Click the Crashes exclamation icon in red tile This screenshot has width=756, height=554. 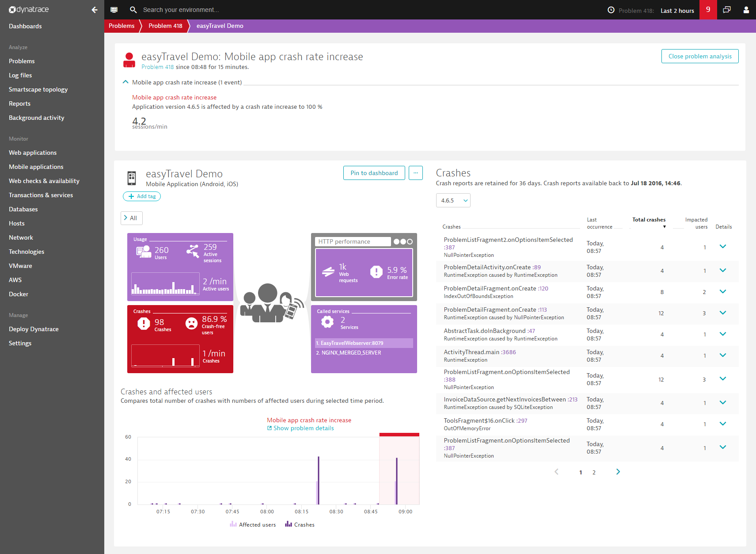coord(144,324)
